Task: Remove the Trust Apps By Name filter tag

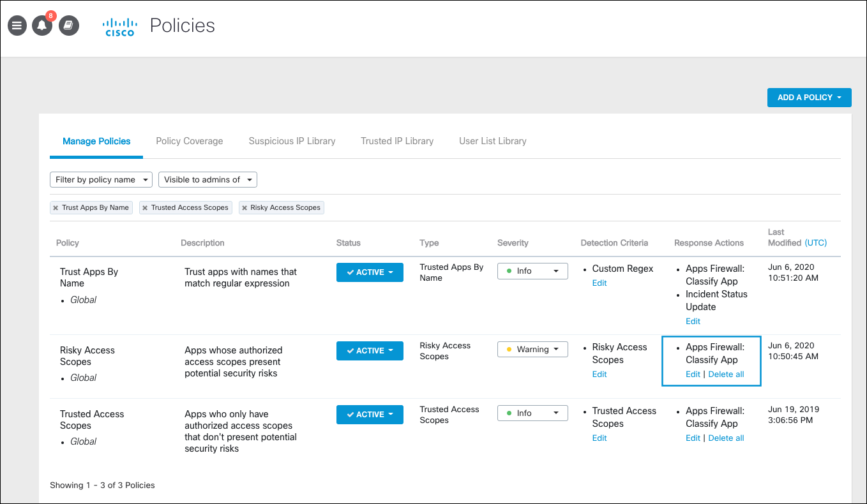Action: (x=56, y=207)
